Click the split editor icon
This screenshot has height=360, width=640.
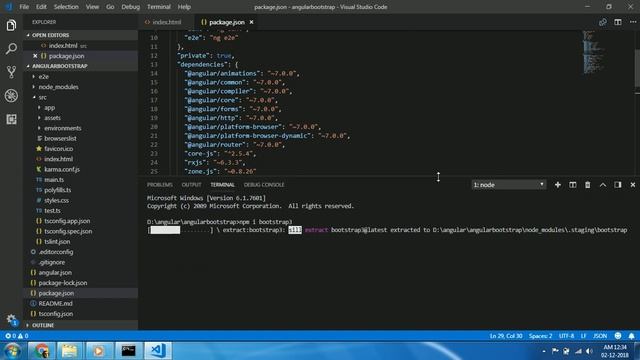click(618, 22)
